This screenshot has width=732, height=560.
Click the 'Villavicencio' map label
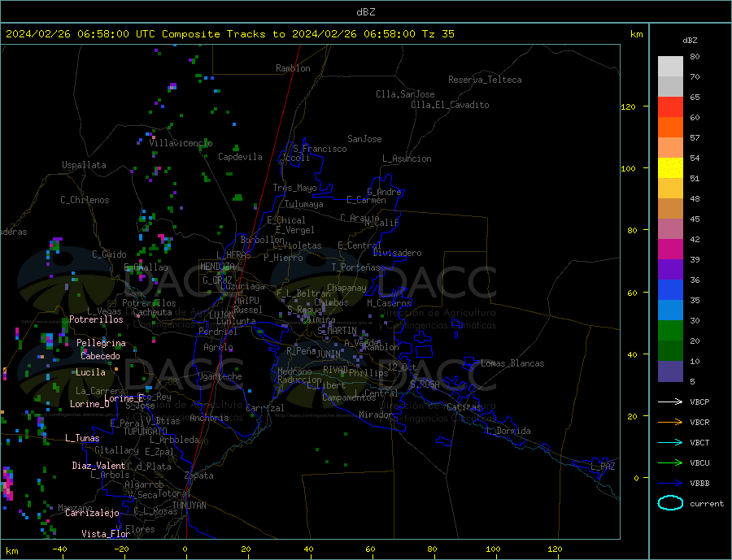point(181,143)
